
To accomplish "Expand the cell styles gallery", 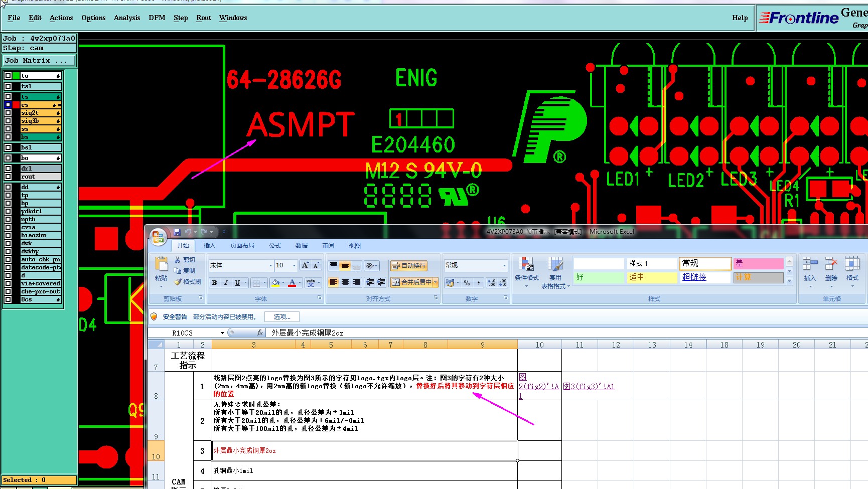I will pos(789,281).
